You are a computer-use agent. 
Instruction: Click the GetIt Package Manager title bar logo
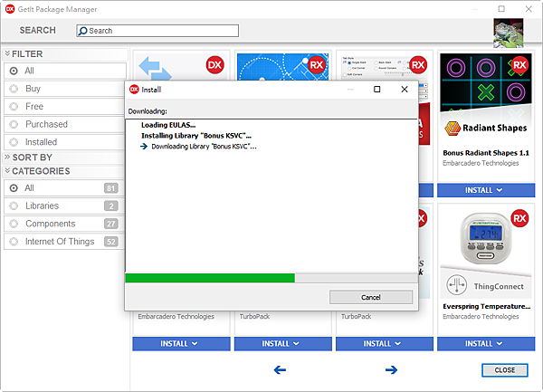10,9
